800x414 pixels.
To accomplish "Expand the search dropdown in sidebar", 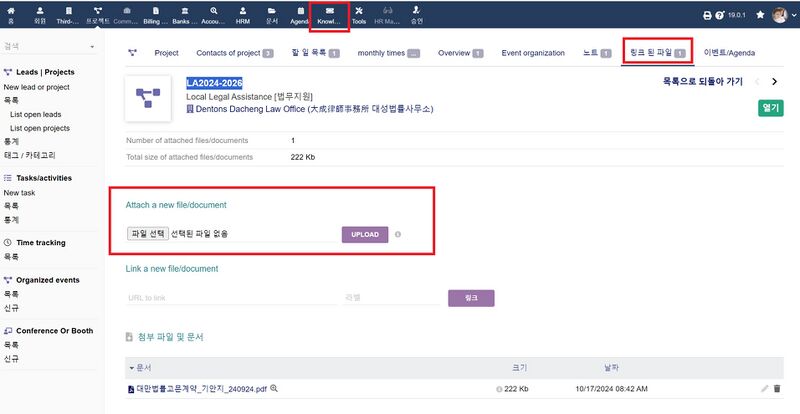I will pos(92,46).
